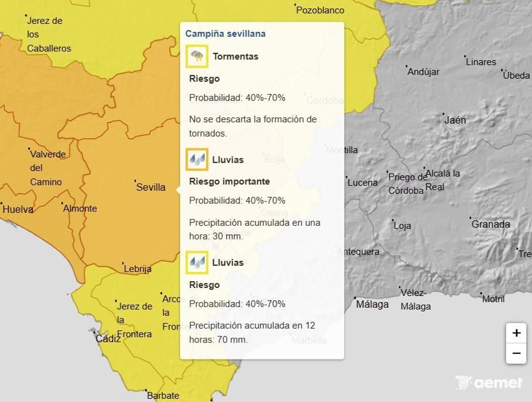Select the Málaga city label
532x402 pixels.
coord(372,304)
